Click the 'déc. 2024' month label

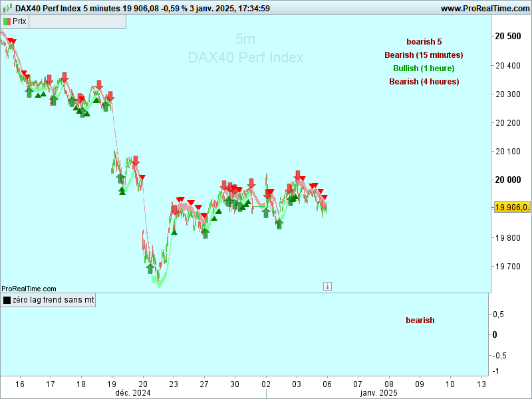pyautogui.click(x=133, y=393)
